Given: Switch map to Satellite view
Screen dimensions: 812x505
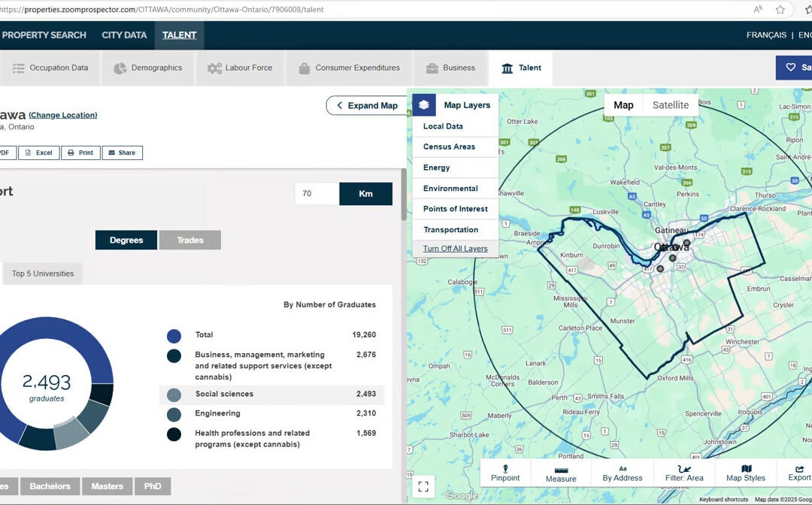Looking at the screenshot, I should 670,105.
